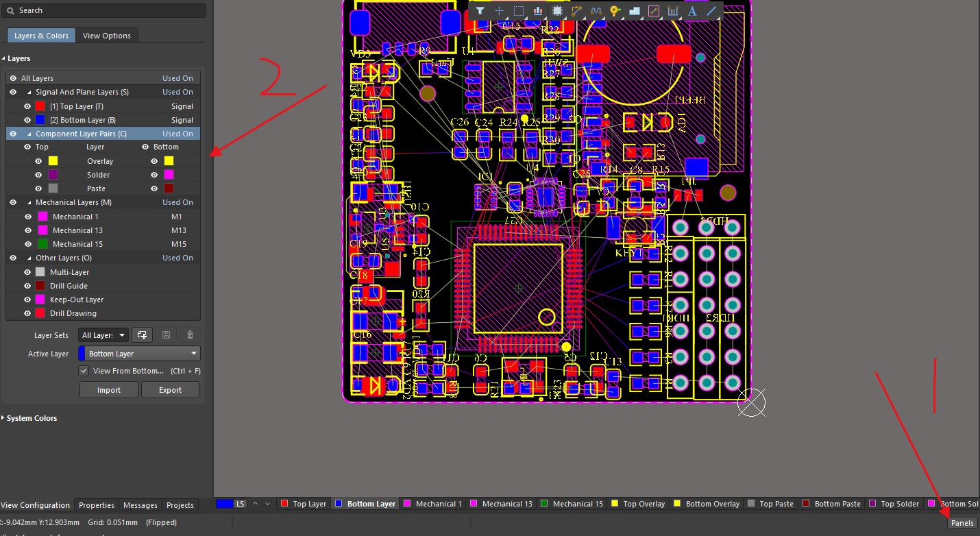
Task: Open Used On dropdown for All Layers
Action: point(177,78)
